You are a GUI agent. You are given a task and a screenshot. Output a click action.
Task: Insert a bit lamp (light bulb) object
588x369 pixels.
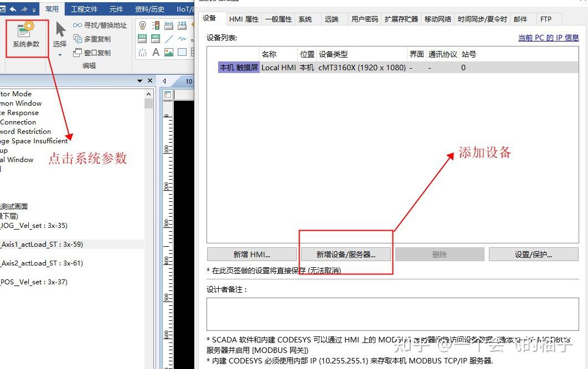pyautogui.click(x=142, y=25)
